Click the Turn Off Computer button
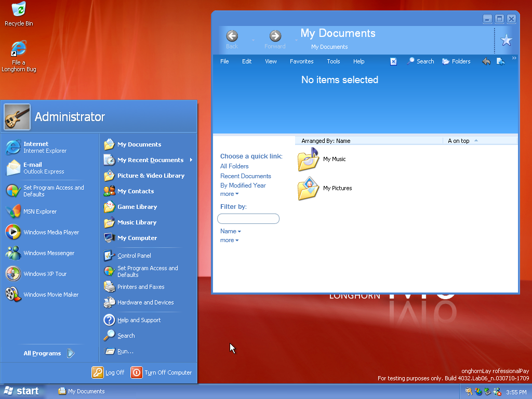 pyautogui.click(x=162, y=373)
